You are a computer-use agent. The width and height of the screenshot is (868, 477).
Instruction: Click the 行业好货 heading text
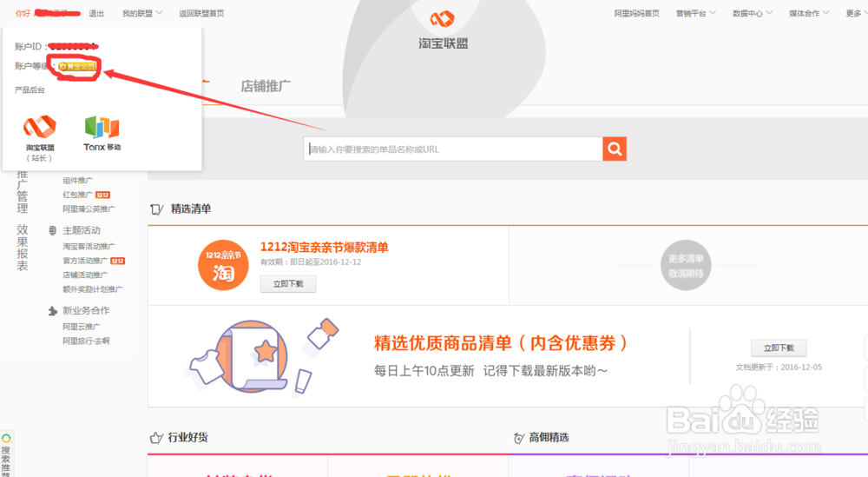(x=188, y=437)
